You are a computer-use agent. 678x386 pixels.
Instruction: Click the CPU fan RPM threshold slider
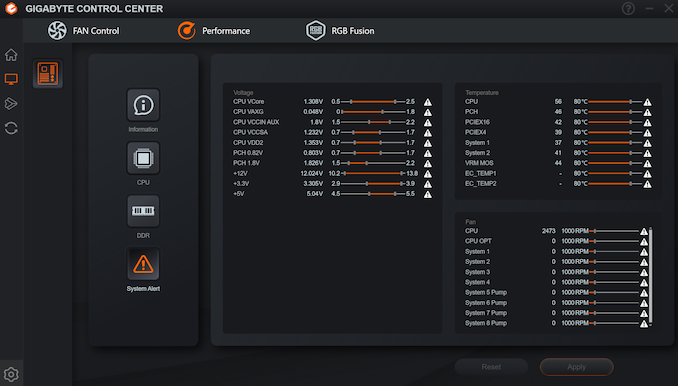click(x=614, y=231)
